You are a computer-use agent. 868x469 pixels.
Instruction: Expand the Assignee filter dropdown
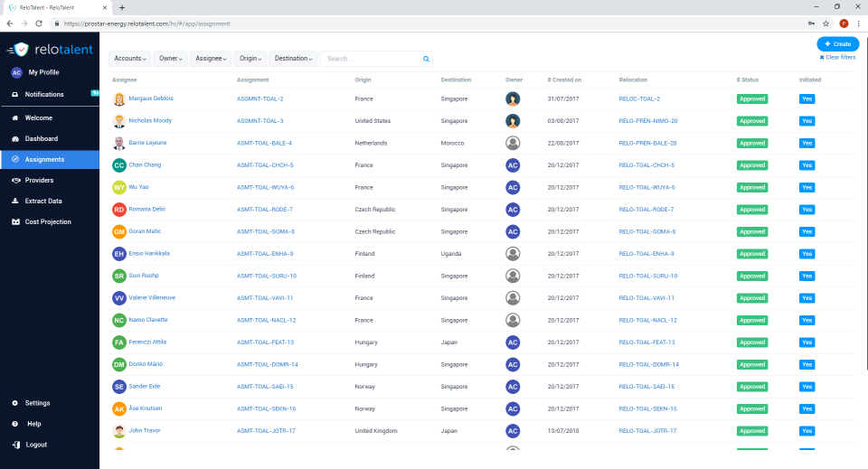click(x=211, y=59)
